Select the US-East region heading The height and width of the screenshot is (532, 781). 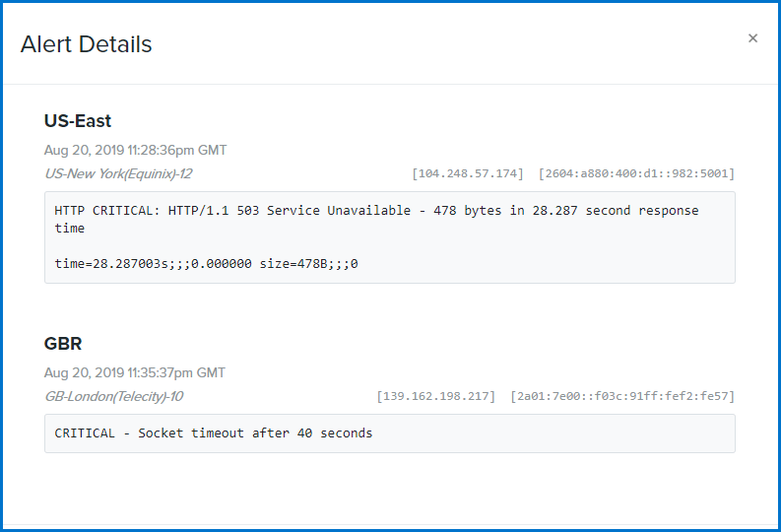pos(78,121)
